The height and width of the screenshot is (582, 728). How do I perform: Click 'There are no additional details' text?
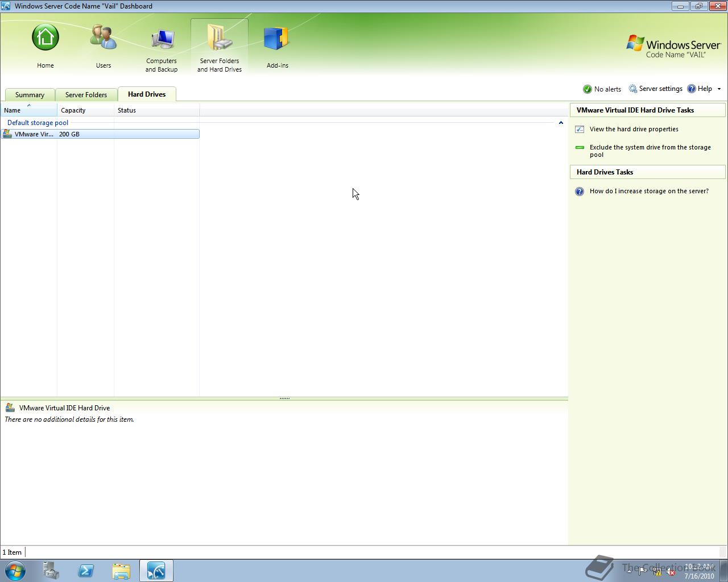tap(69, 419)
